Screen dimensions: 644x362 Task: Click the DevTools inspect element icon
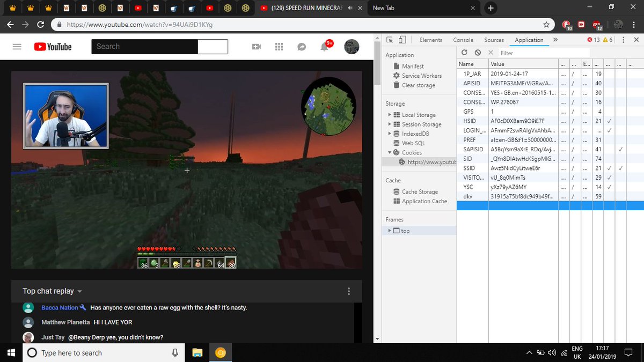[x=390, y=40]
